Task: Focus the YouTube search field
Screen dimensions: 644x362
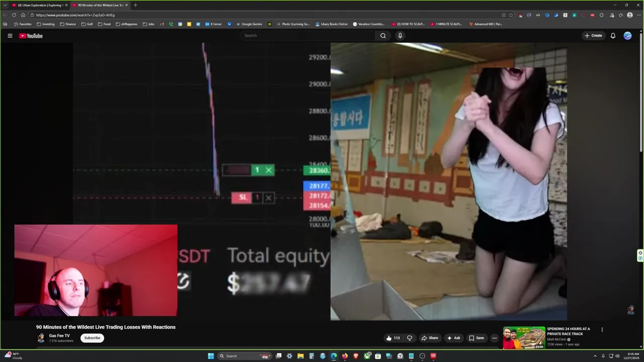Action: coord(307,36)
